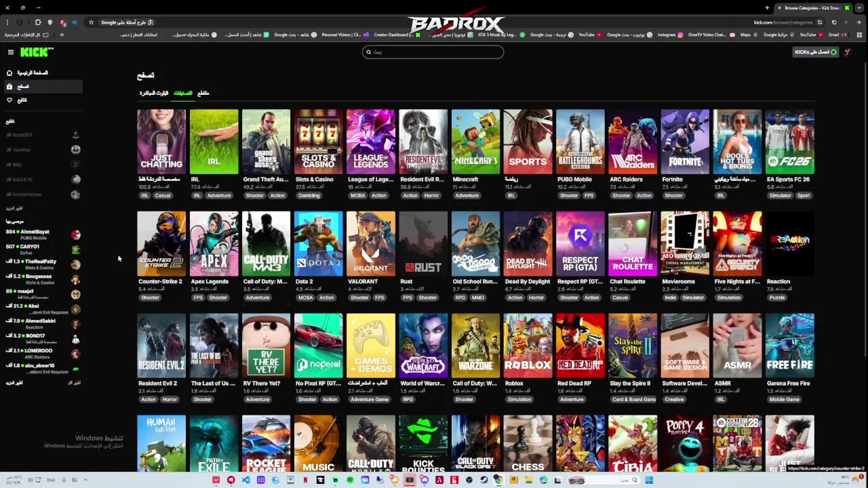Click Horror tag under Resident Evil Requiem
The image size is (868, 488).
pos(431,196)
